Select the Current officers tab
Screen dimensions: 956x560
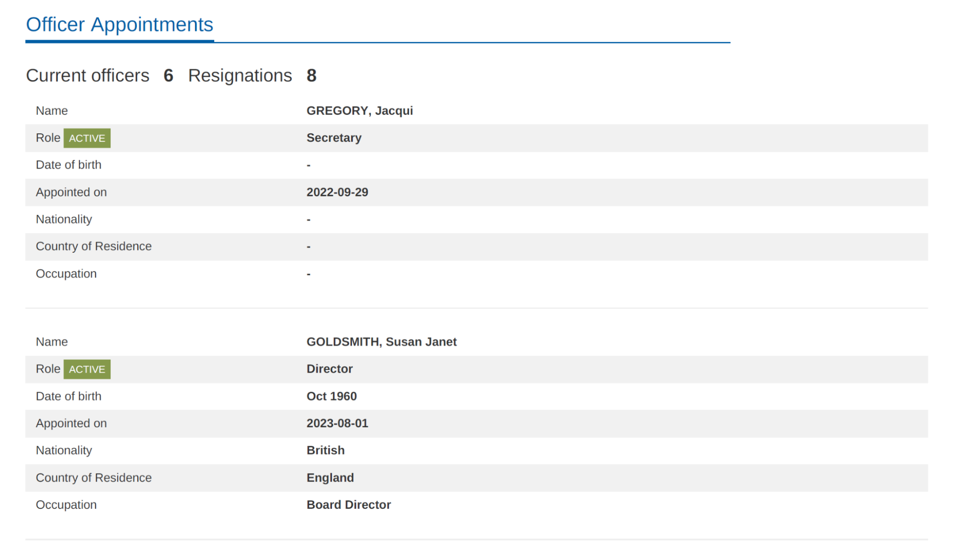(x=88, y=75)
